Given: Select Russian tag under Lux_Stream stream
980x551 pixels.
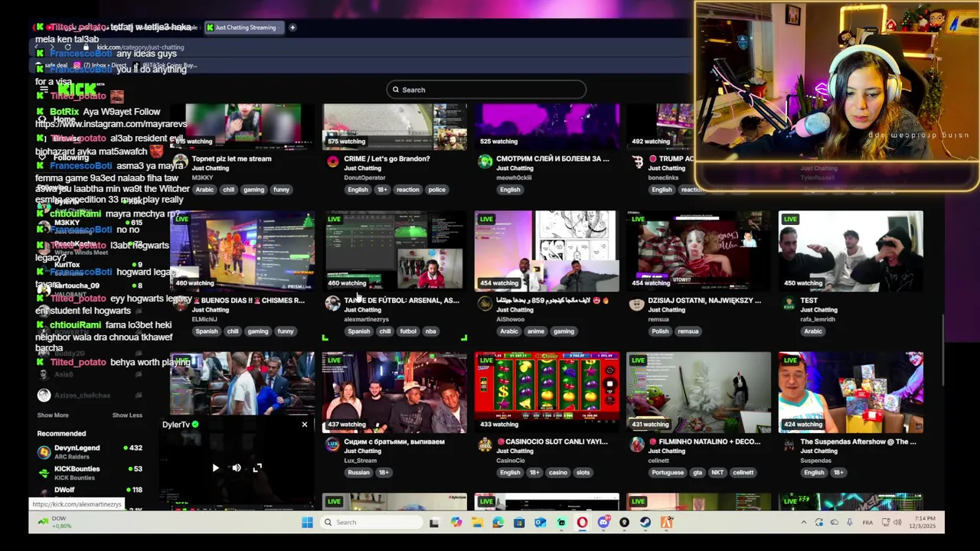Looking at the screenshot, I should click(358, 472).
